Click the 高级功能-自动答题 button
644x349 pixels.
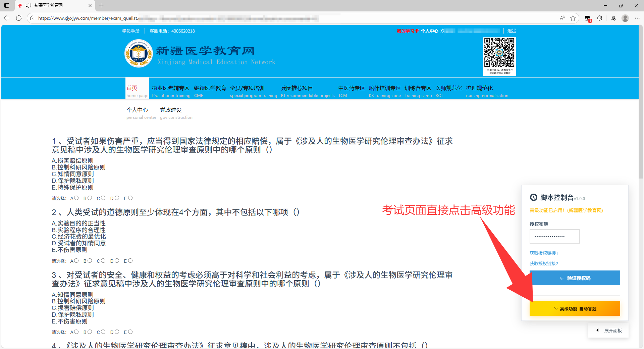click(575, 308)
